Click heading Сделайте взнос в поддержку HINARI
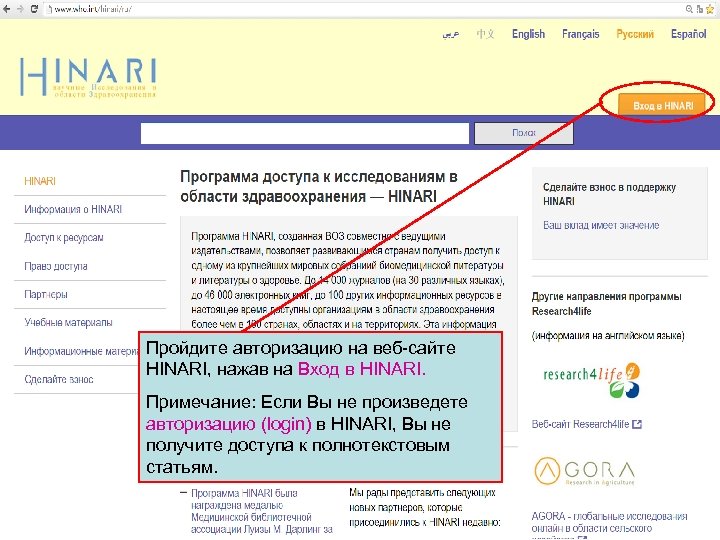 click(609, 194)
